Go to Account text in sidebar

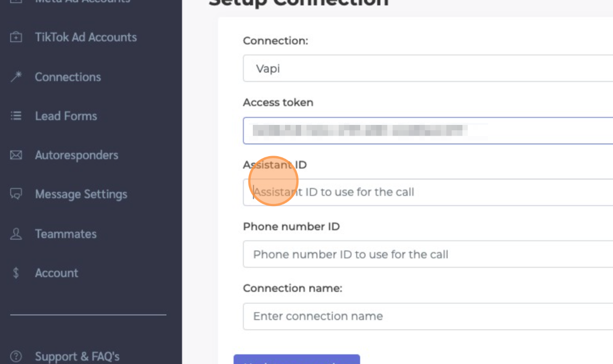[x=57, y=273]
